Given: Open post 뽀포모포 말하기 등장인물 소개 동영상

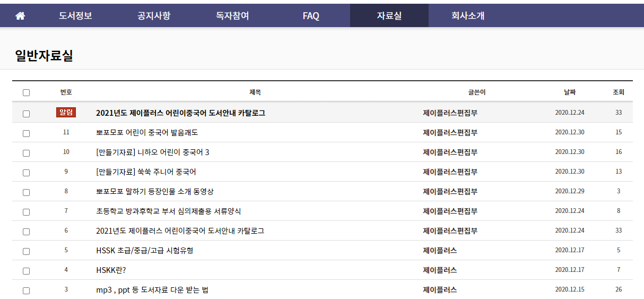Looking at the screenshot, I should tap(155, 191).
